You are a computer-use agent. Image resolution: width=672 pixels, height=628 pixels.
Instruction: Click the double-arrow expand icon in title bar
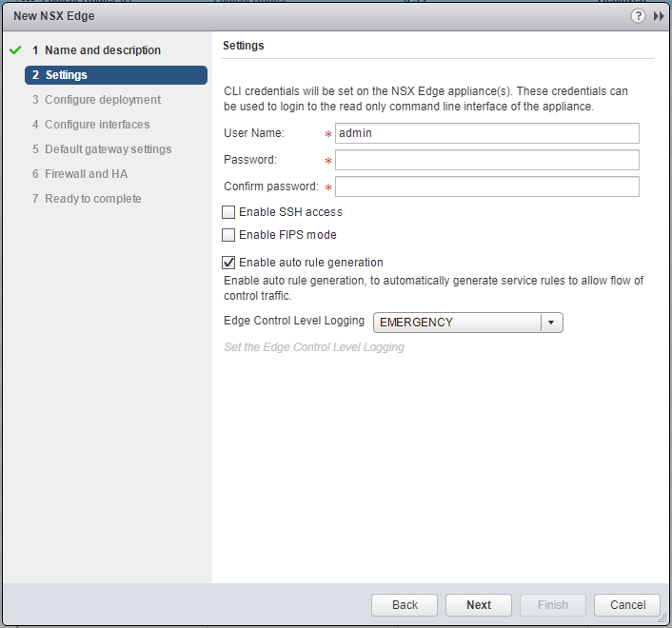click(x=658, y=16)
